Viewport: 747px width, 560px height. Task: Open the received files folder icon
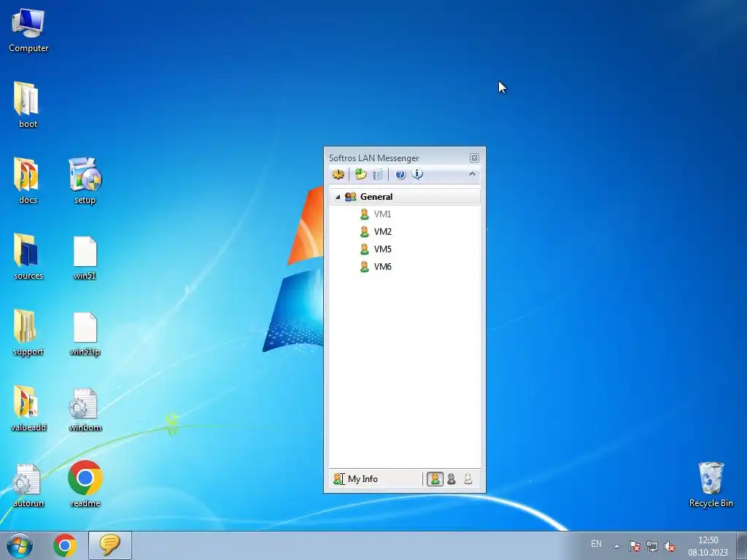[x=360, y=175]
